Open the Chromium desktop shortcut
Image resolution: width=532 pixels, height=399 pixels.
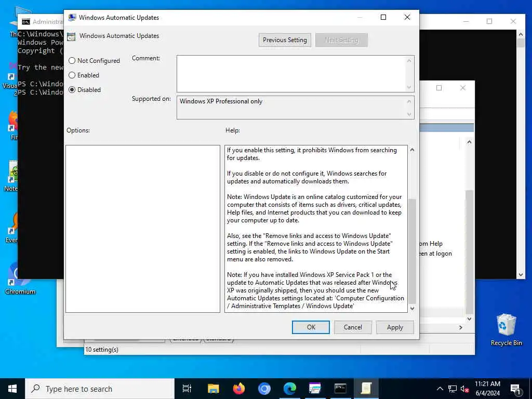pos(20,278)
